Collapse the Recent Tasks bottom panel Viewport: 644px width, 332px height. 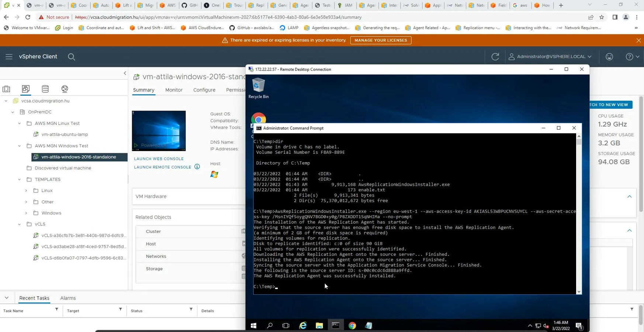pos(7,298)
